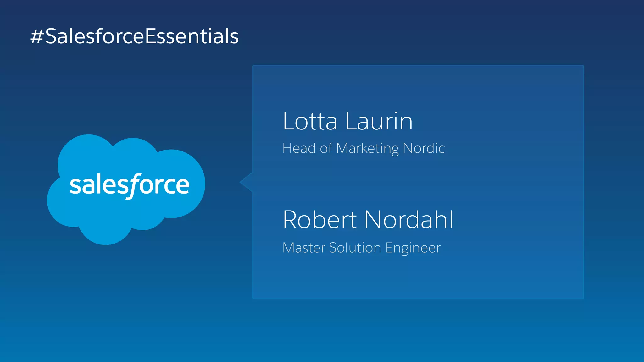Click the #SalesforceEssentials hashtag heading
Screen dimensions: 644x362
click(x=135, y=36)
